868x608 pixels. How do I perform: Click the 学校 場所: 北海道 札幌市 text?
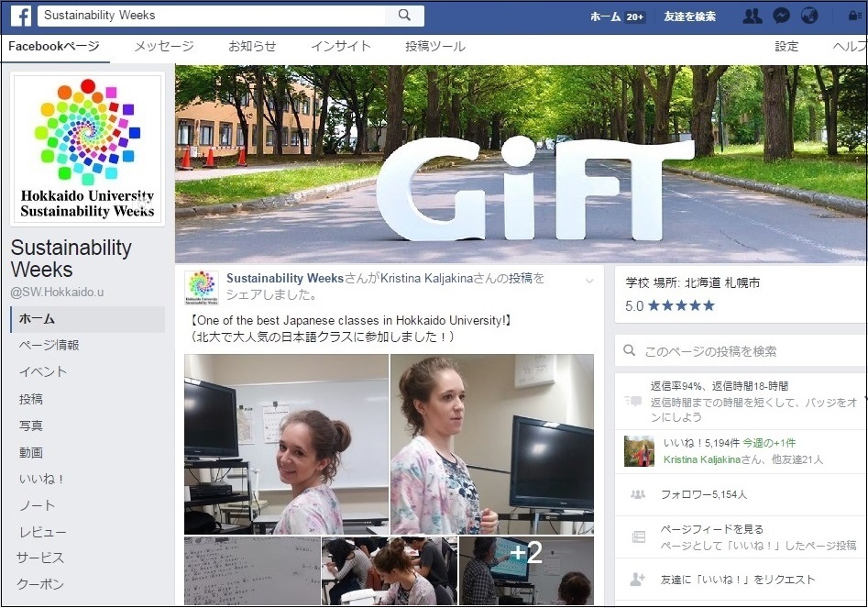tap(693, 283)
